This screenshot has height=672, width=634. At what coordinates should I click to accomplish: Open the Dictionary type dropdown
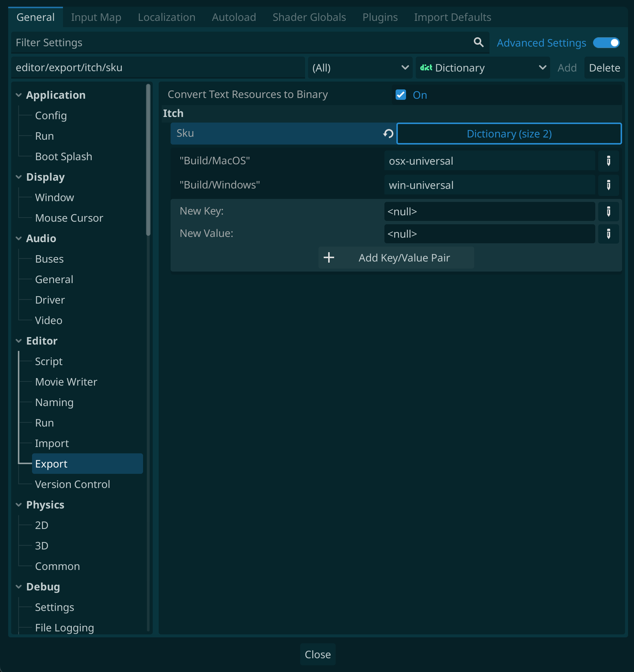[483, 68]
